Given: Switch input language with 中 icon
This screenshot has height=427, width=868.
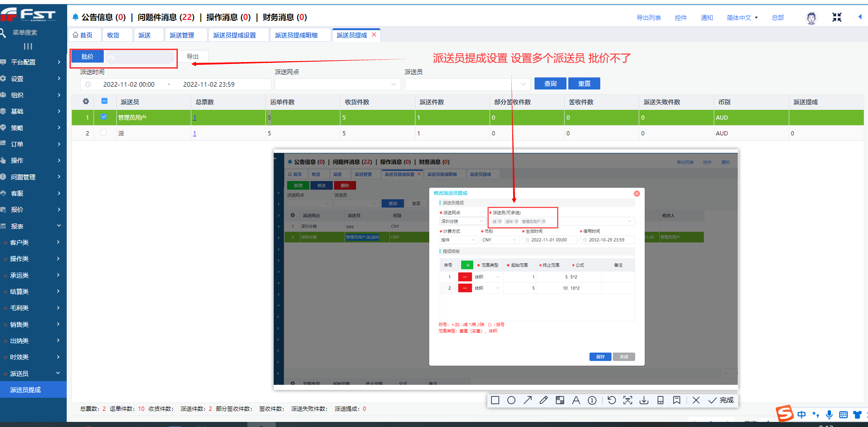Looking at the screenshot, I should tap(802, 414).
